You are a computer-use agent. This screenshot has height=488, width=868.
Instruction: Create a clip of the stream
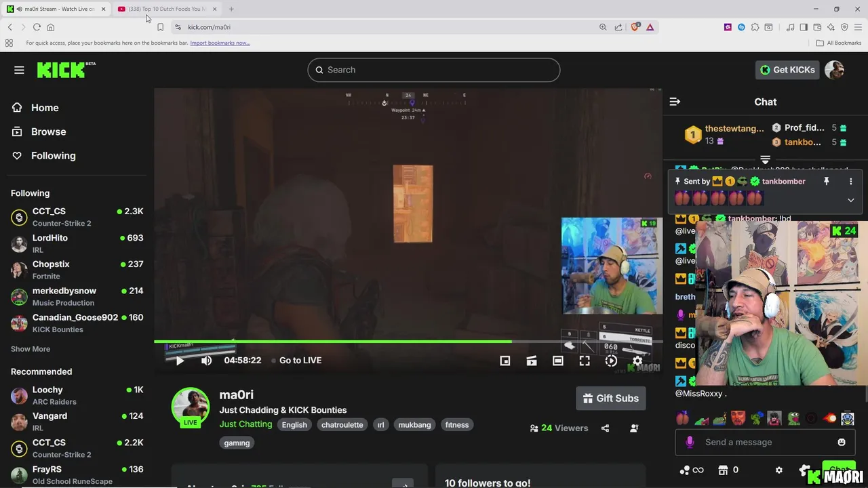pyautogui.click(x=532, y=361)
